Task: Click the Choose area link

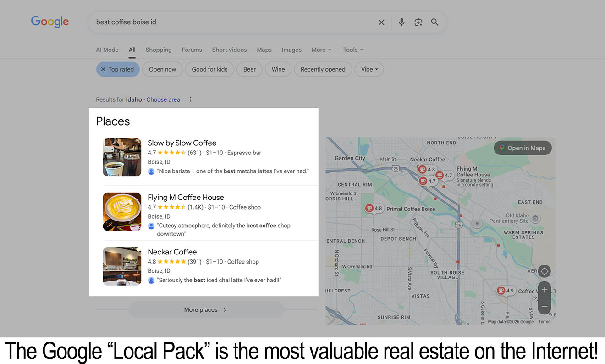Action: click(x=163, y=99)
